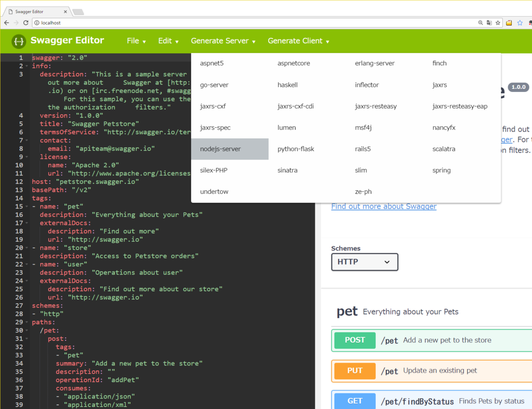This screenshot has height=409, width=532.
Task: Open the HTTP schemes dropdown
Action: [x=364, y=262]
